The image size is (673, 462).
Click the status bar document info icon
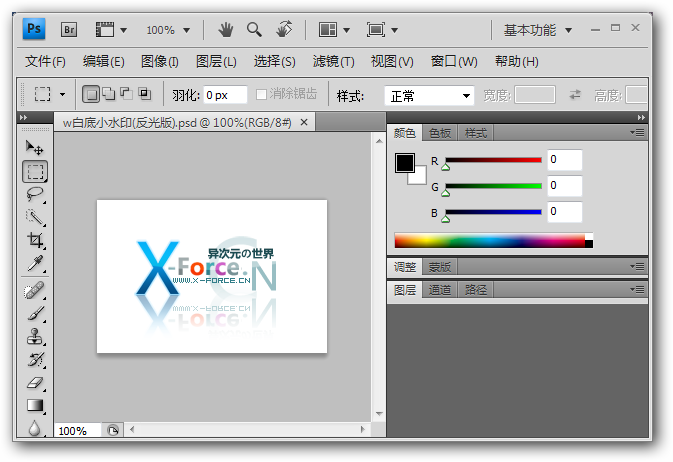pyautogui.click(x=113, y=430)
